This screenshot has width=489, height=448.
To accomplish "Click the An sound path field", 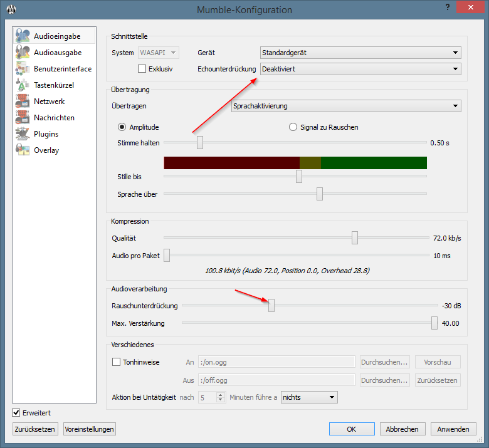I will point(276,362).
